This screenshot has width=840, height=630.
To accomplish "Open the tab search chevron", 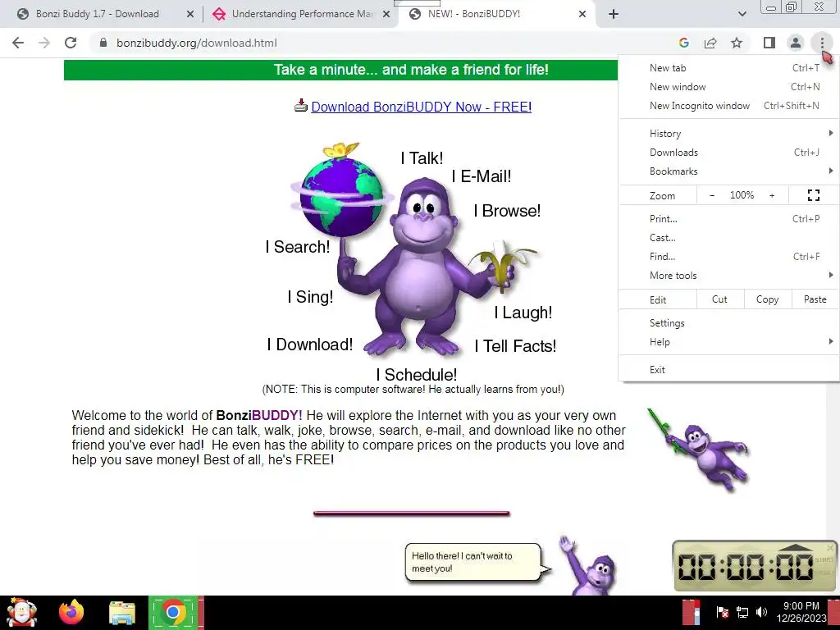I will click(x=742, y=14).
